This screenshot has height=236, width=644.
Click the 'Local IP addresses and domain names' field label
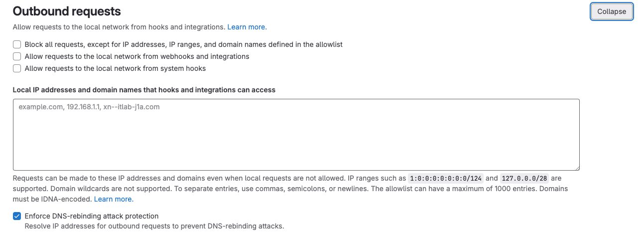[144, 90]
